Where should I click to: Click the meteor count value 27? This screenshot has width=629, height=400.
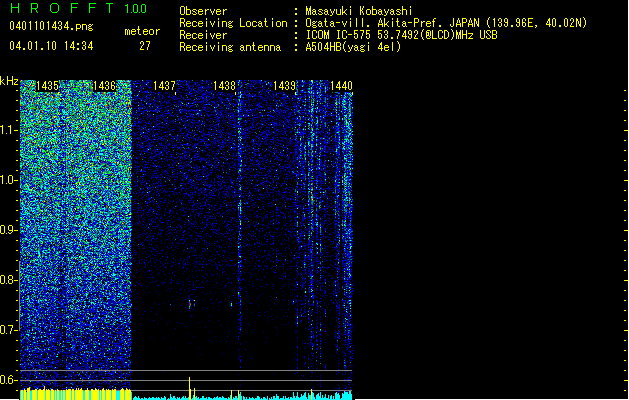click(145, 46)
